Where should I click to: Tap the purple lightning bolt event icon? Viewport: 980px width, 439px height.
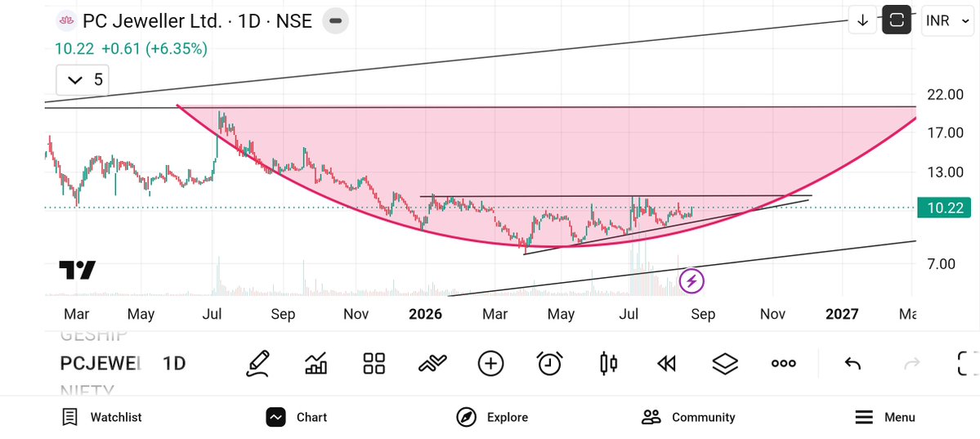click(691, 280)
